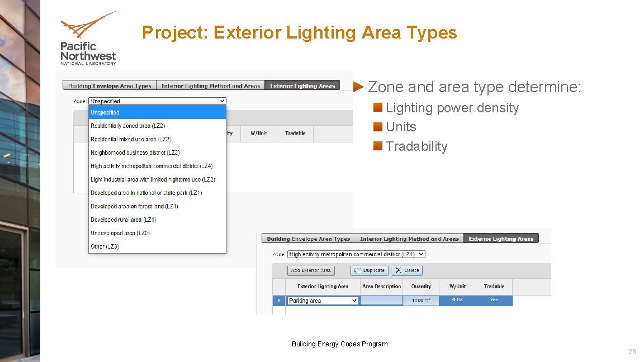The height and width of the screenshot is (362, 644).
Task: Click the Delete button
Action: [407, 270]
